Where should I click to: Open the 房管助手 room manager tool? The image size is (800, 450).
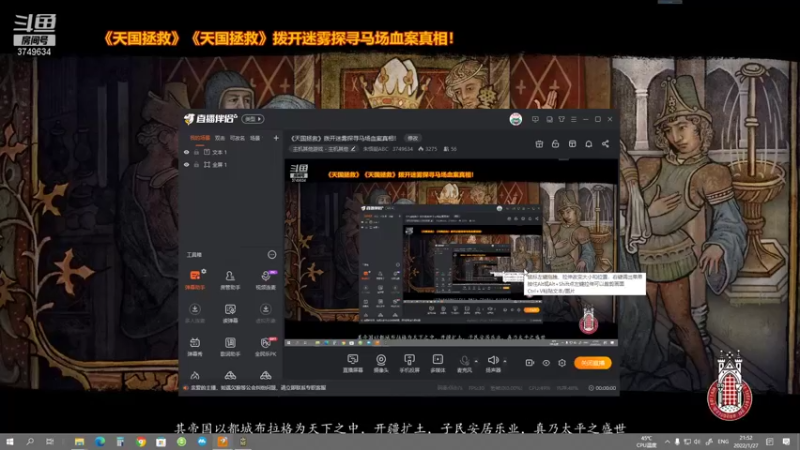coord(230,280)
